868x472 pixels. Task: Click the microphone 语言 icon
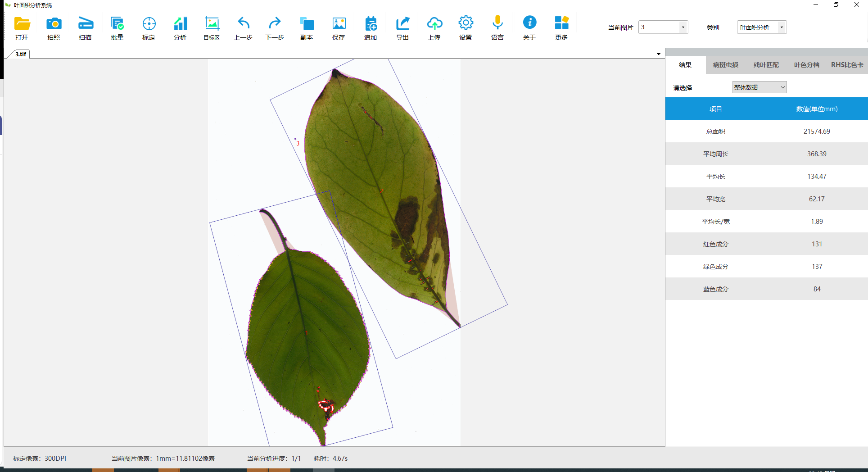pos(497,24)
